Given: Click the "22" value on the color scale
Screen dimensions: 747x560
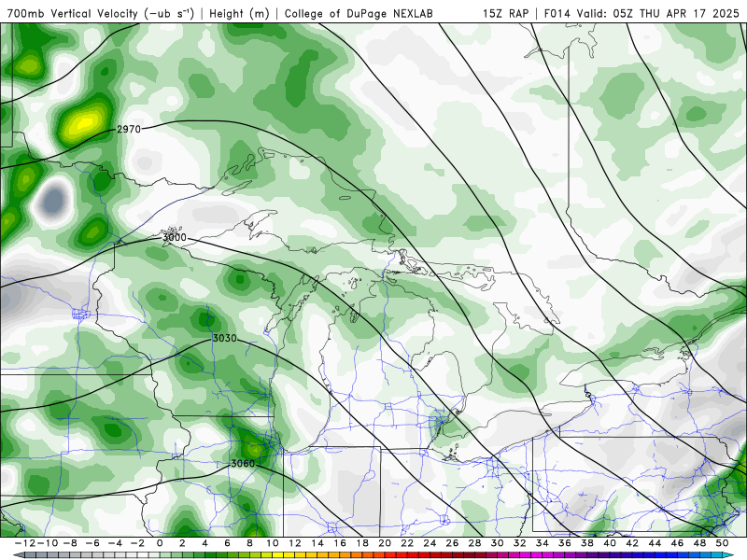Looking at the screenshot, I should [407, 543].
